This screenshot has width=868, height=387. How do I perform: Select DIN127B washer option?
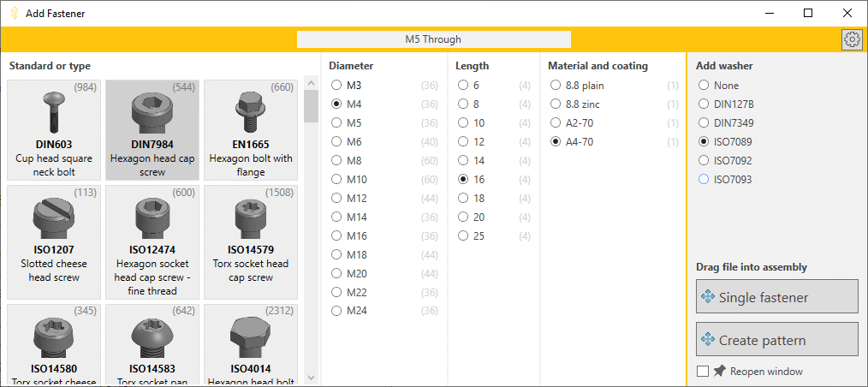click(704, 104)
